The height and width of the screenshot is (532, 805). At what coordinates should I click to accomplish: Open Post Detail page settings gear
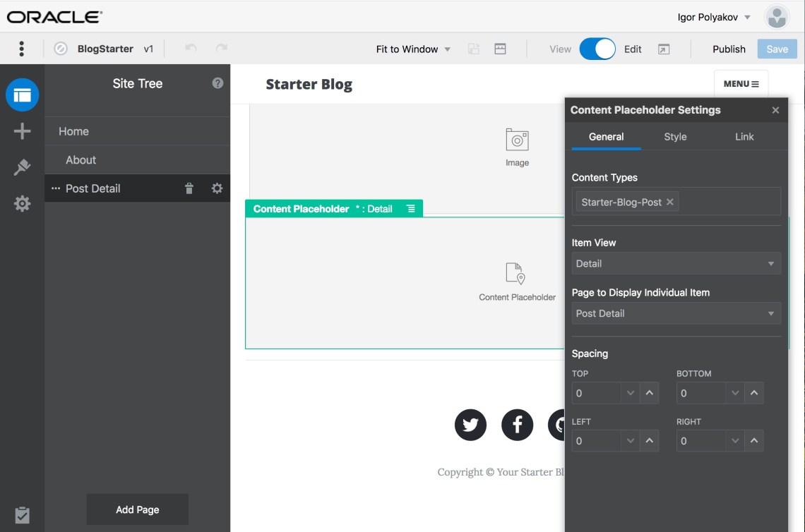pyautogui.click(x=217, y=188)
